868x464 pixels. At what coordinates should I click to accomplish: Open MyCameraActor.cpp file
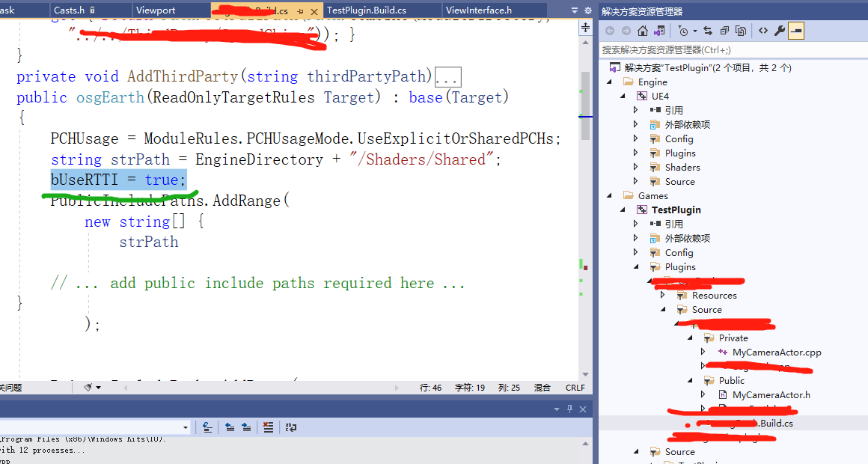[776, 352]
